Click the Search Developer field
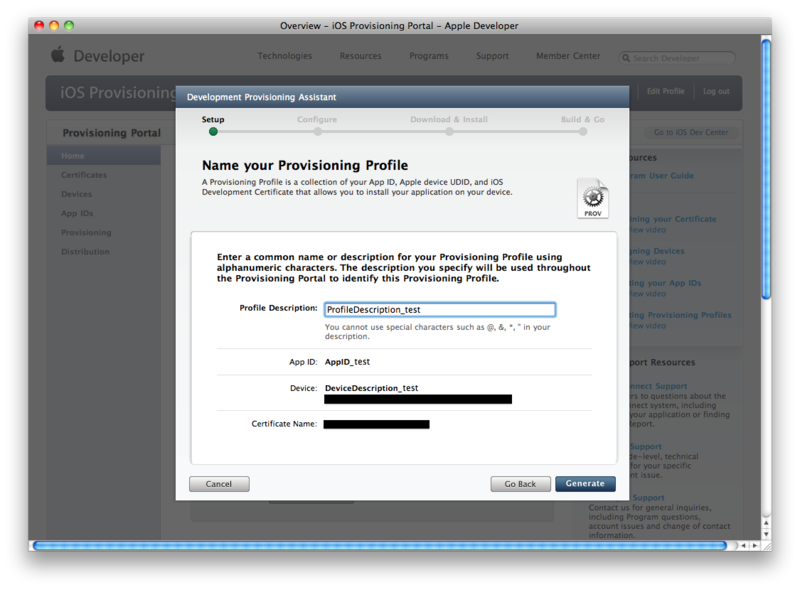This screenshot has height=590, width=800. (677, 58)
